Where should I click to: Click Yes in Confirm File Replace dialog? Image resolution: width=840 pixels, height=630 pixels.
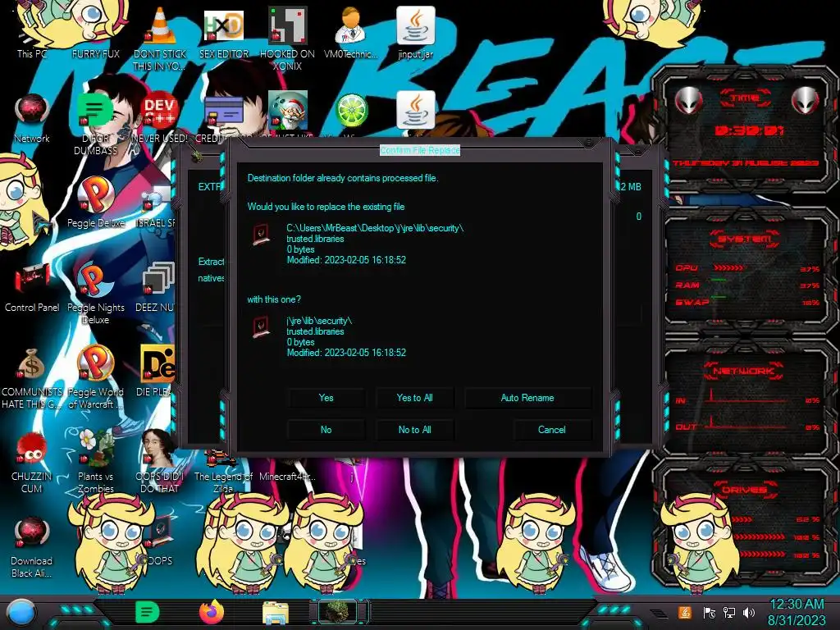coord(326,398)
